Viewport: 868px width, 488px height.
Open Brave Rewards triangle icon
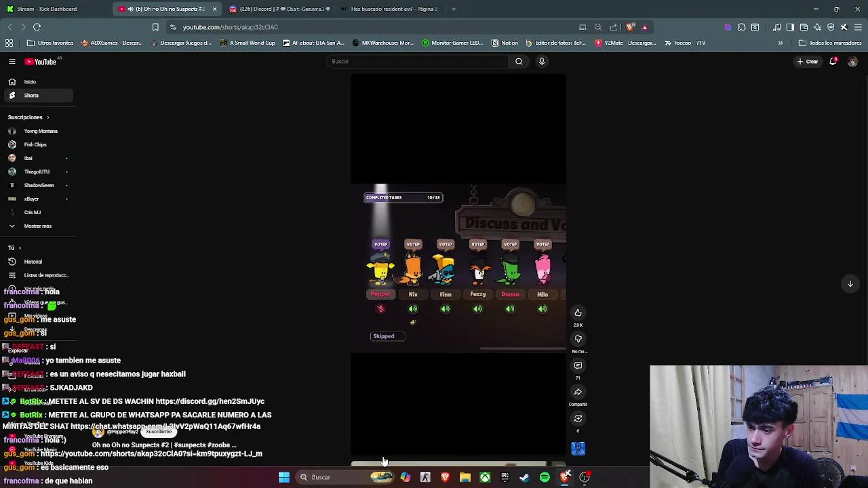point(645,27)
